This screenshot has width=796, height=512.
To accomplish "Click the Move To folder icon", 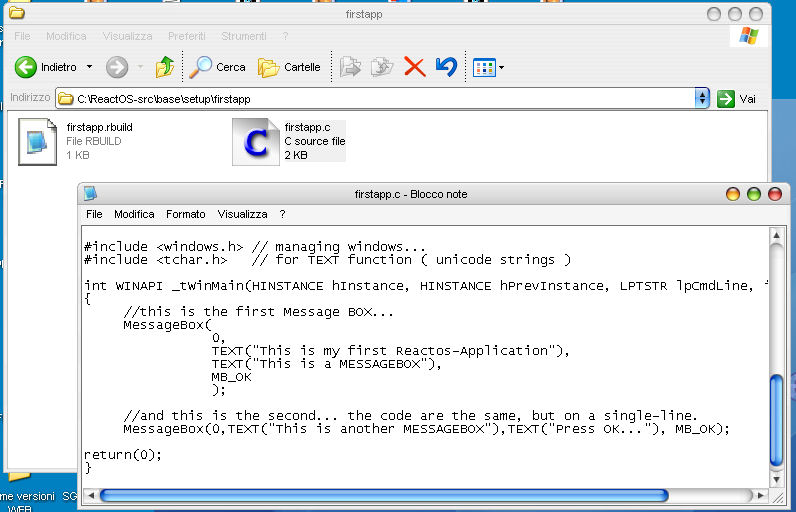I will click(x=350, y=67).
